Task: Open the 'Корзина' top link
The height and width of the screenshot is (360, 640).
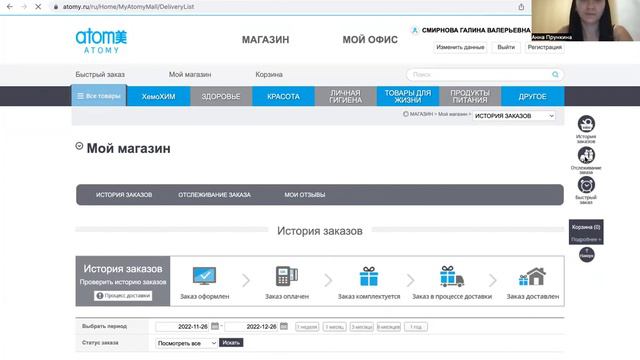Action: click(269, 75)
